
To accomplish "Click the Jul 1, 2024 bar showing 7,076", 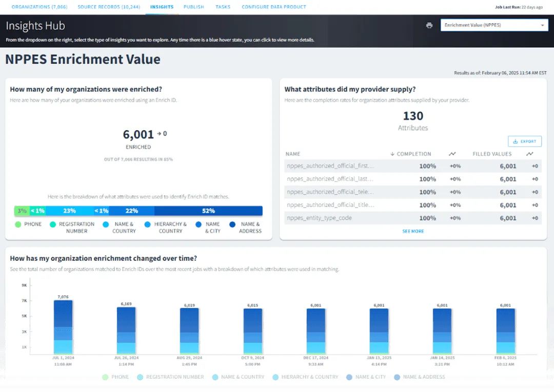I will click(63, 327).
